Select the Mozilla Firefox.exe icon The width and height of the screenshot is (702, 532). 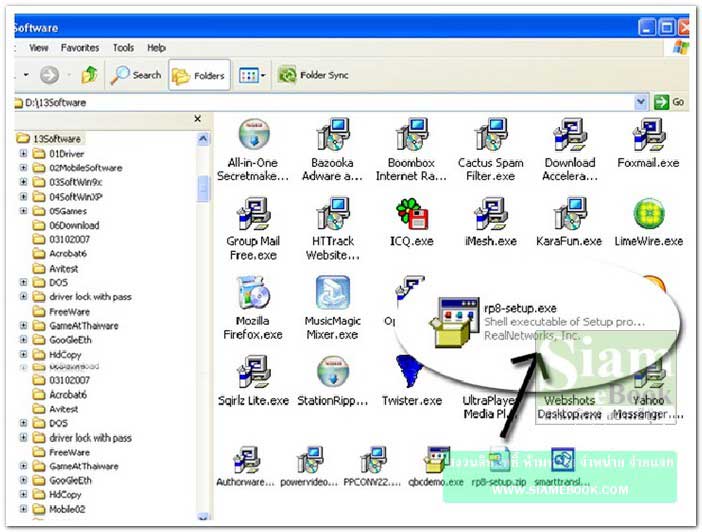tap(253, 293)
